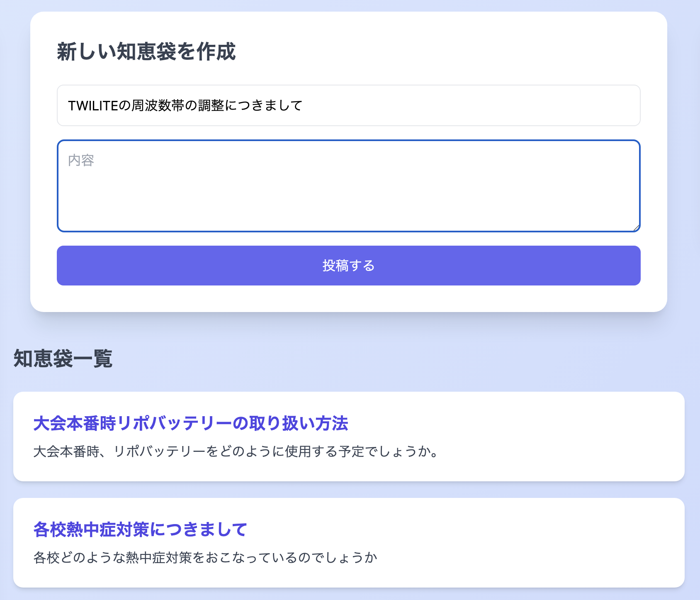
Task: Click the 投稿する button label text
Action: click(x=348, y=266)
